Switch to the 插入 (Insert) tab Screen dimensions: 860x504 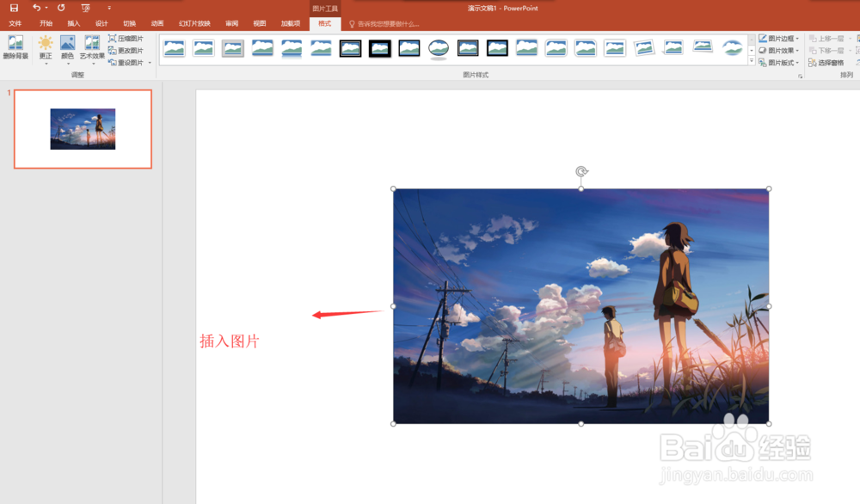(73, 23)
